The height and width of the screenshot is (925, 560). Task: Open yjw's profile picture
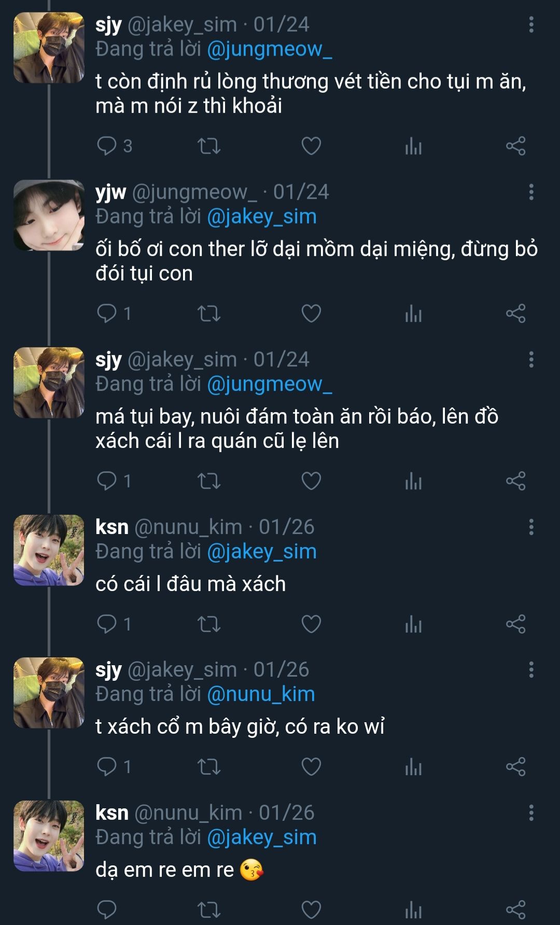point(49,215)
